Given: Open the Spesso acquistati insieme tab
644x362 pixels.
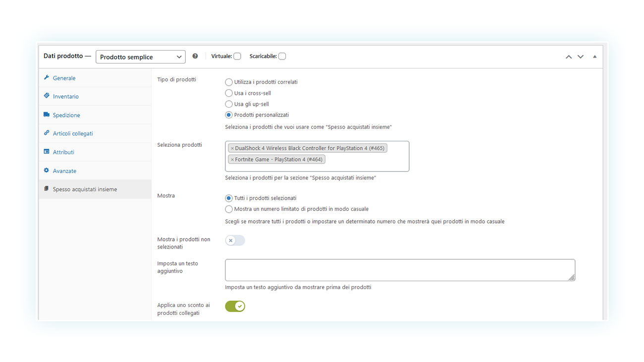Looking at the screenshot, I should pyautogui.click(x=95, y=189).
